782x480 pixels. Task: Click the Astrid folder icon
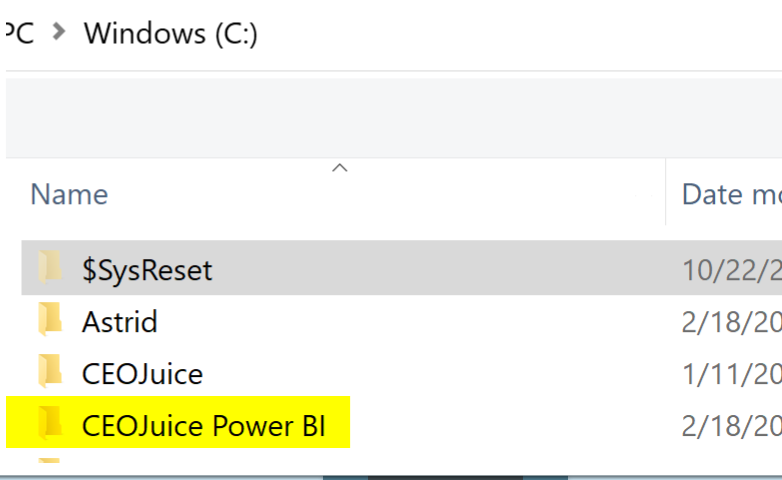pos(50,319)
